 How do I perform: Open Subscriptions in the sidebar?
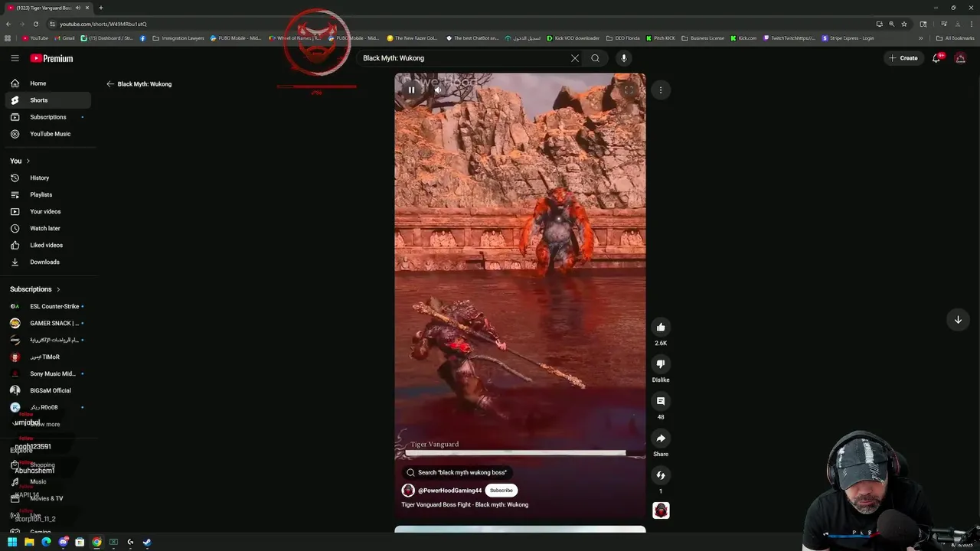(x=47, y=117)
